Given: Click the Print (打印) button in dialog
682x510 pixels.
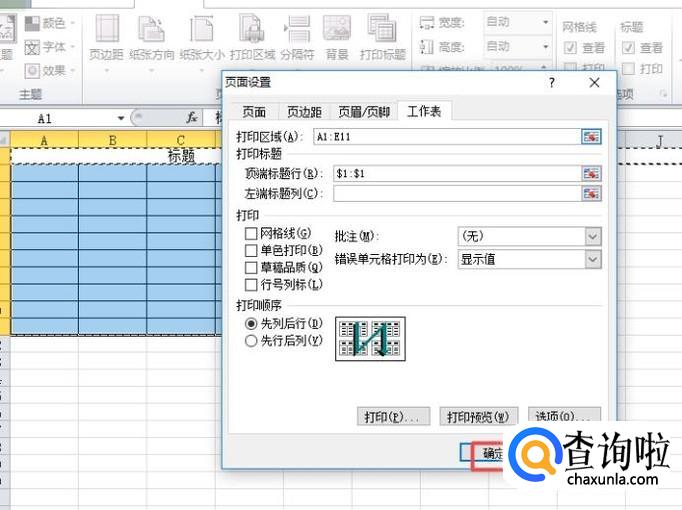Looking at the screenshot, I should (x=393, y=417).
